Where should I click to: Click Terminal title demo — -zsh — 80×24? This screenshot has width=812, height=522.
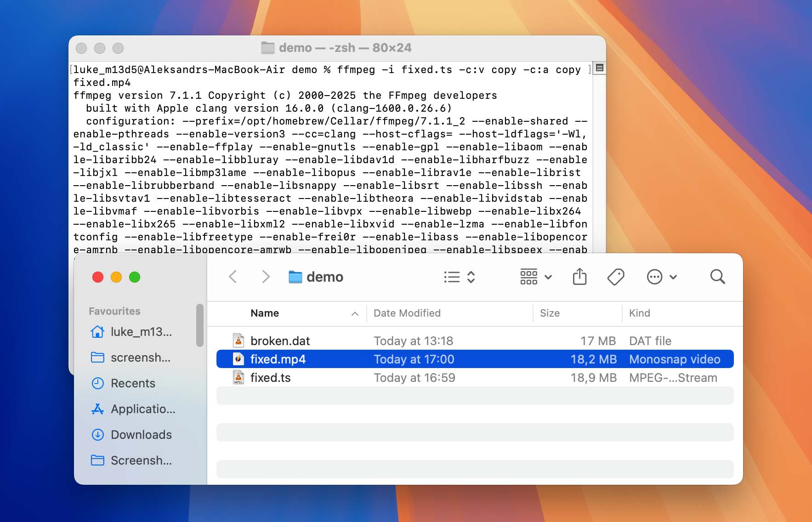tap(345, 48)
